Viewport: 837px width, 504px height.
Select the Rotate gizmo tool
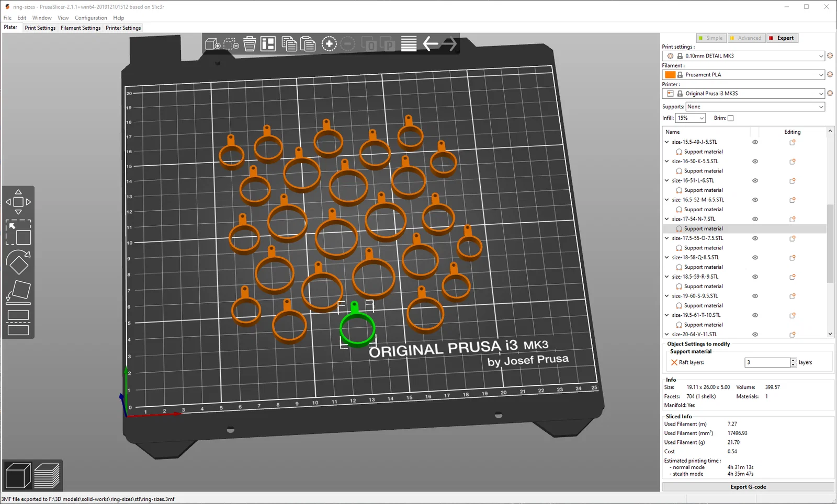coord(18,262)
